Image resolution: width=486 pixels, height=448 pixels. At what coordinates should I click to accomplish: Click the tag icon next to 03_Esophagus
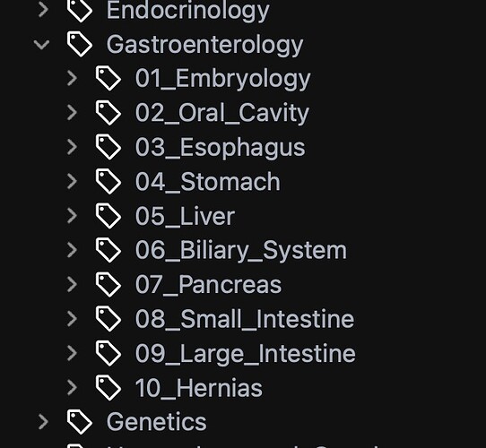pyautogui.click(x=108, y=147)
